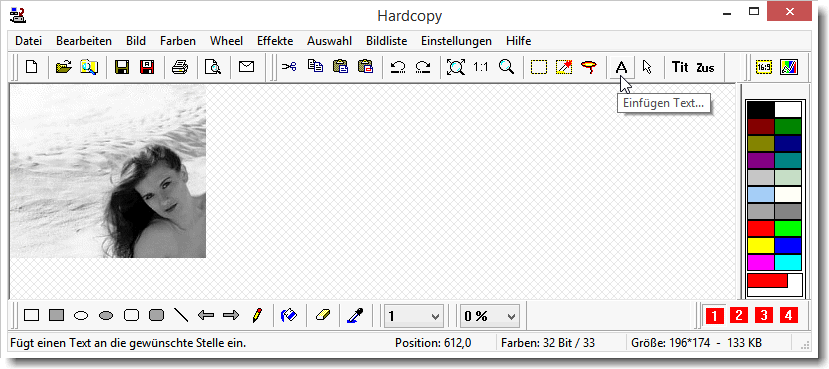Click the second Paste clipboard icon with red mark
Screen dimensions: 829x369
tap(365, 67)
